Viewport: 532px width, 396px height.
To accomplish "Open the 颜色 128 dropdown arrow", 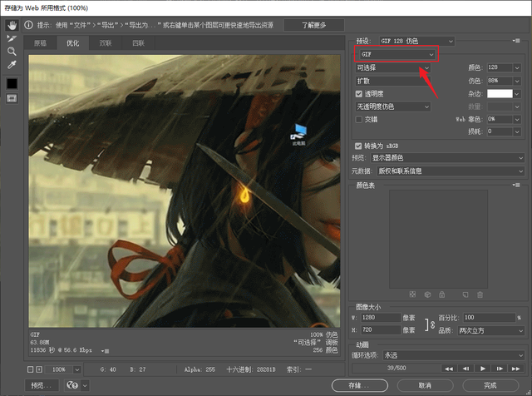I will (517, 67).
